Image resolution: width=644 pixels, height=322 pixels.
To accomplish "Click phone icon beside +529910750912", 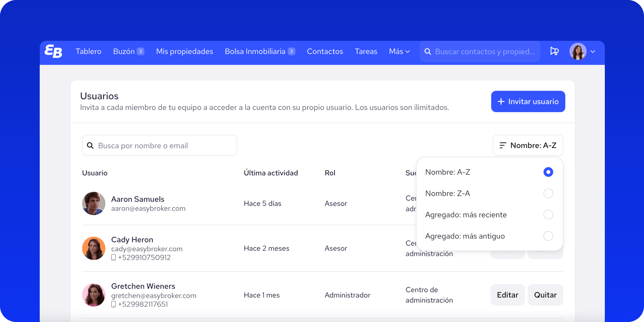I will pos(114,258).
